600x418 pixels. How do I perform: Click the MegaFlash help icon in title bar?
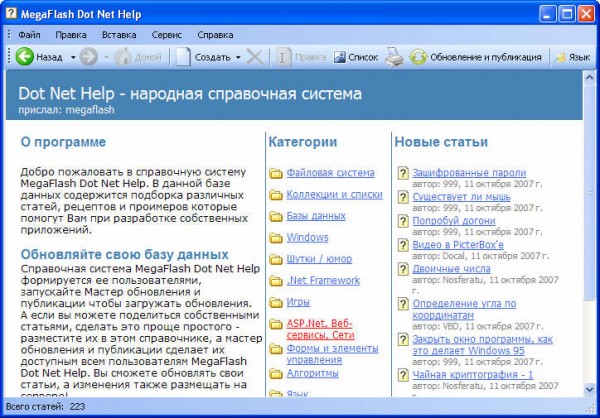click(x=11, y=13)
